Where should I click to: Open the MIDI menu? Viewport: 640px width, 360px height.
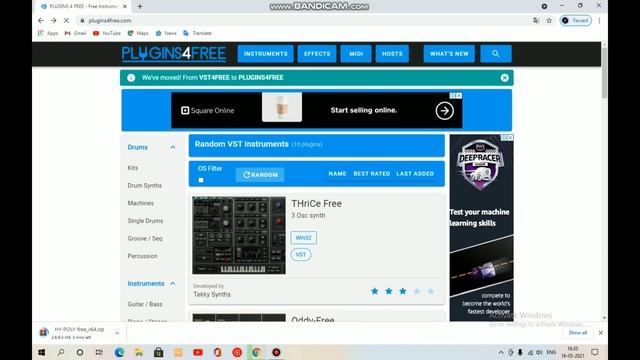click(356, 53)
